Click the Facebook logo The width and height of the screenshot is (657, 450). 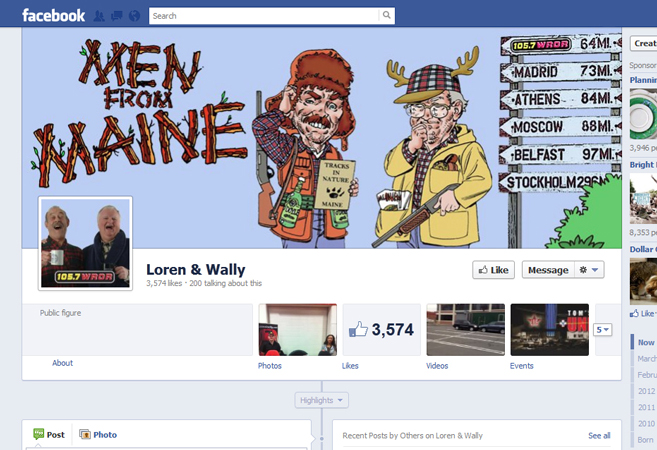click(53, 16)
